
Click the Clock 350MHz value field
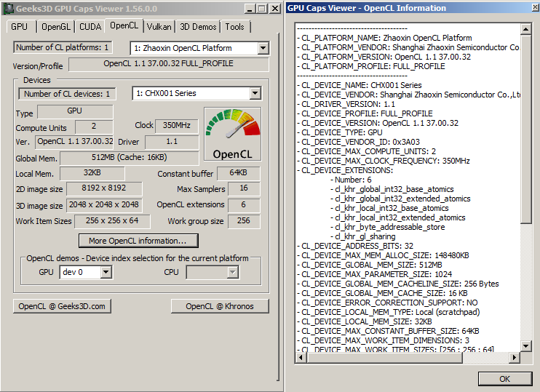[177, 126]
